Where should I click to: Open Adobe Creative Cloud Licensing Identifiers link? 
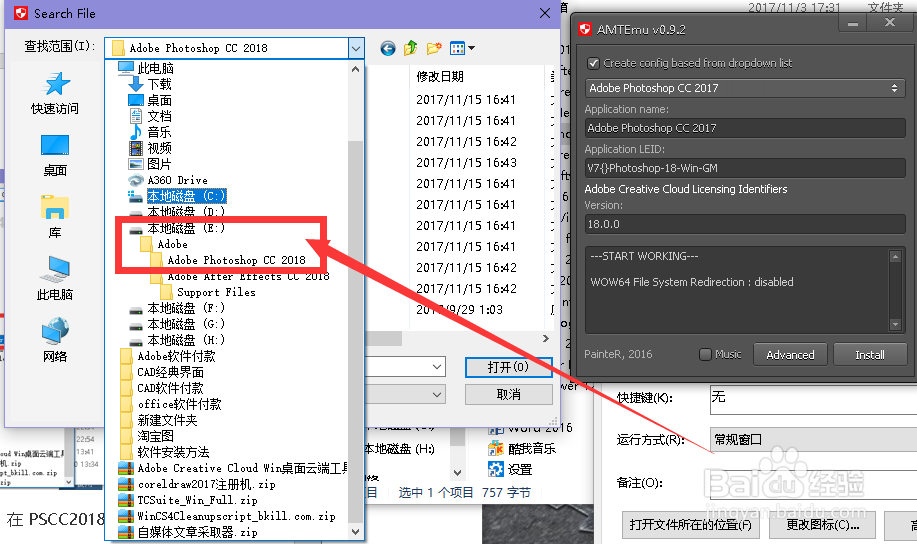(x=685, y=189)
